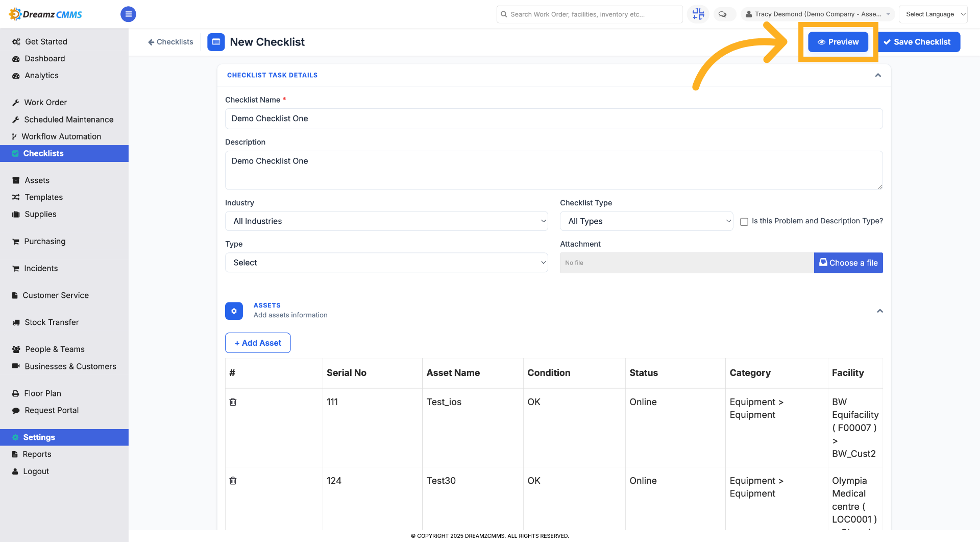Click the New Checklist page icon

coord(216,42)
